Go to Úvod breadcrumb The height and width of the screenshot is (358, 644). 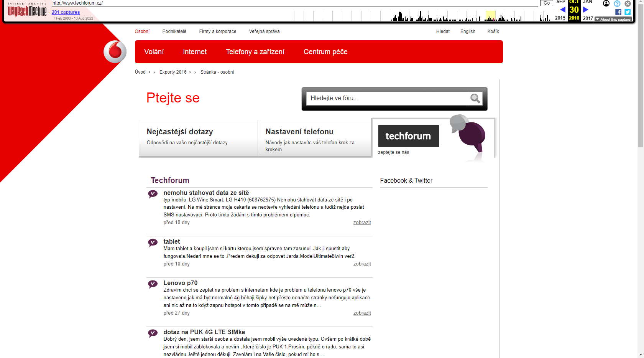(140, 72)
